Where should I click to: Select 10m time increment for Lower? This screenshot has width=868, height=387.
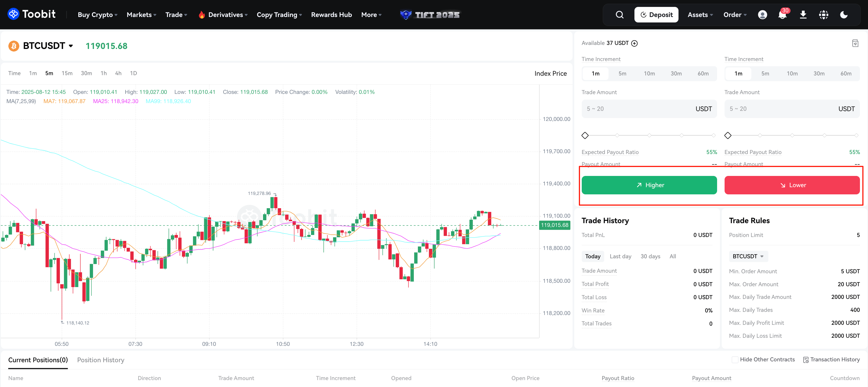click(792, 73)
